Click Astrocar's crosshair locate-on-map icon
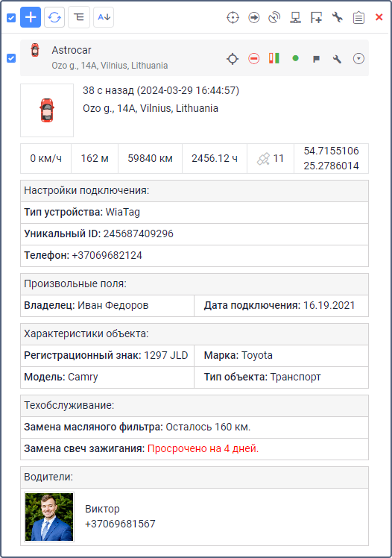 [x=233, y=59]
